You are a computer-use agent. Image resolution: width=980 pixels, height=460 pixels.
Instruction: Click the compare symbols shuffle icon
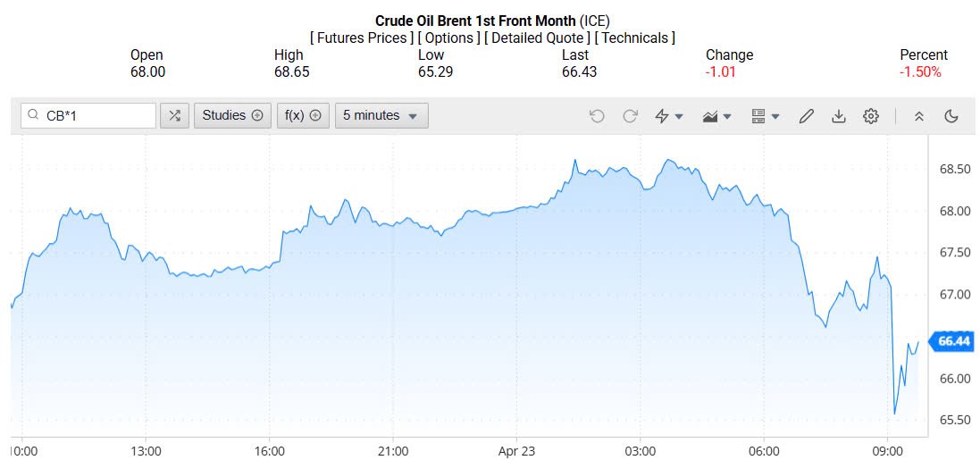pyautogui.click(x=174, y=115)
